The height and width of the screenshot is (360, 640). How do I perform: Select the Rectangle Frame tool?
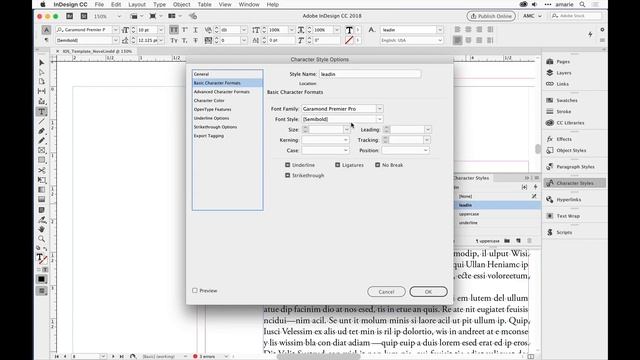(42, 151)
